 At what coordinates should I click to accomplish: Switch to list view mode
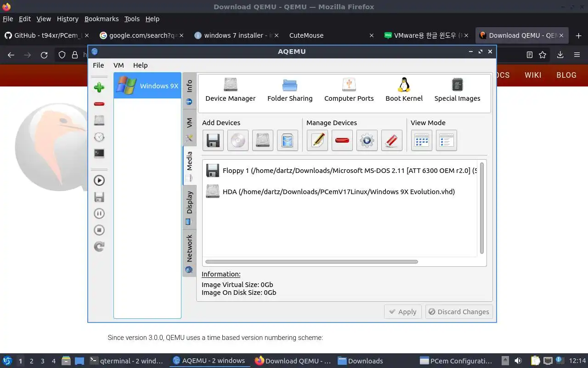tap(447, 140)
